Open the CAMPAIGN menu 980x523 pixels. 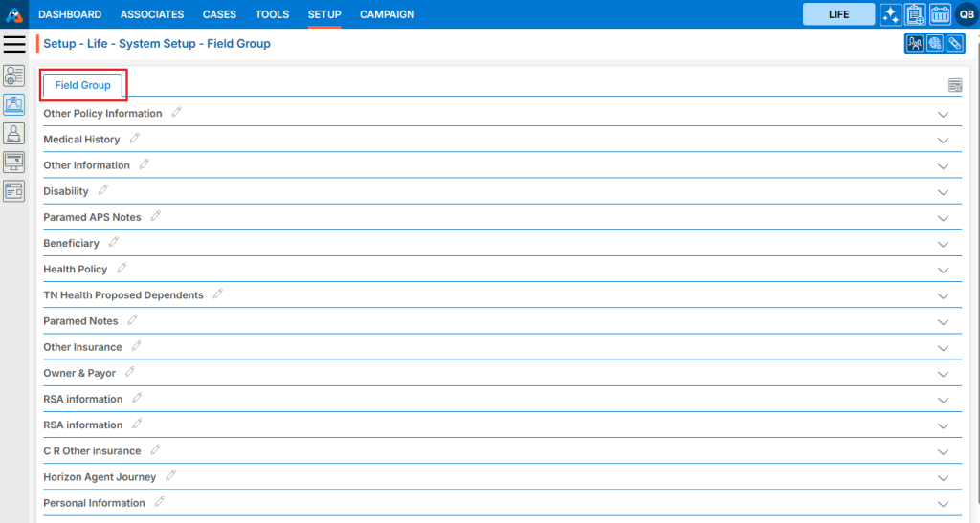[387, 14]
